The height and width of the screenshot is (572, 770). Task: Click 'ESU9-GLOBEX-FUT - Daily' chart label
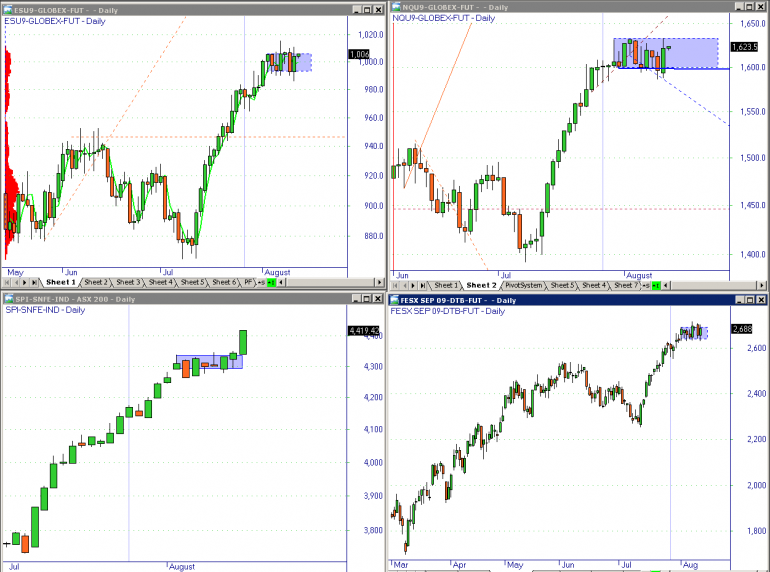click(x=55, y=21)
